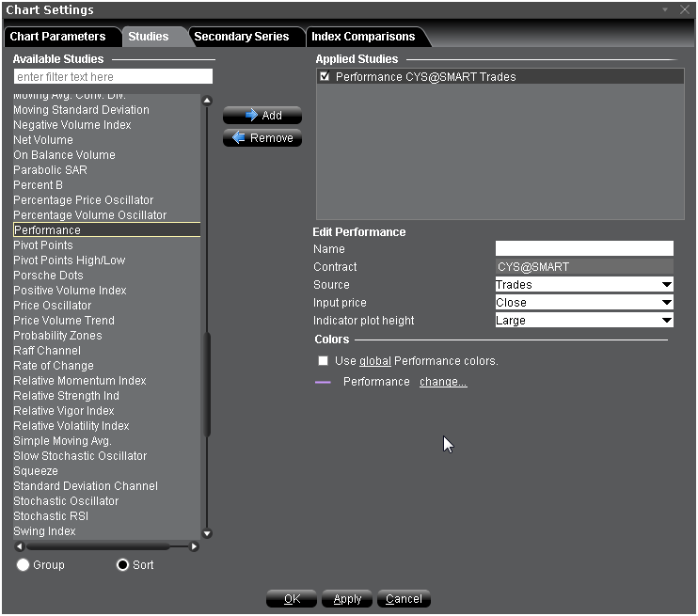The image size is (698, 616).
Task: Click the scroll up arrow in studies list
Action: point(207,101)
